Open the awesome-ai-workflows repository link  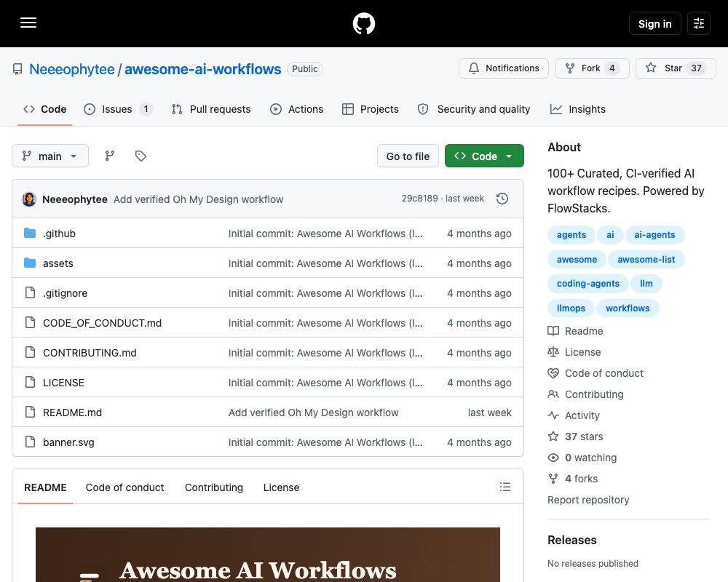pyautogui.click(x=203, y=69)
